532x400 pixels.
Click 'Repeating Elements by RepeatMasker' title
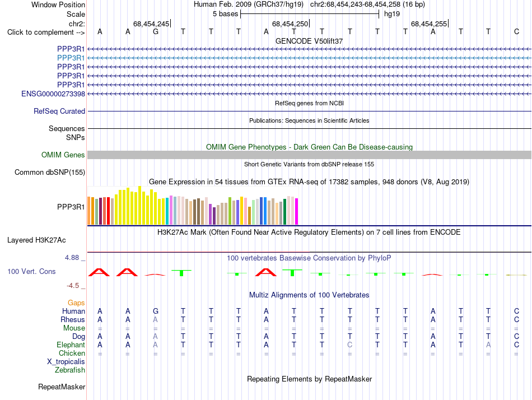(310, 379)
